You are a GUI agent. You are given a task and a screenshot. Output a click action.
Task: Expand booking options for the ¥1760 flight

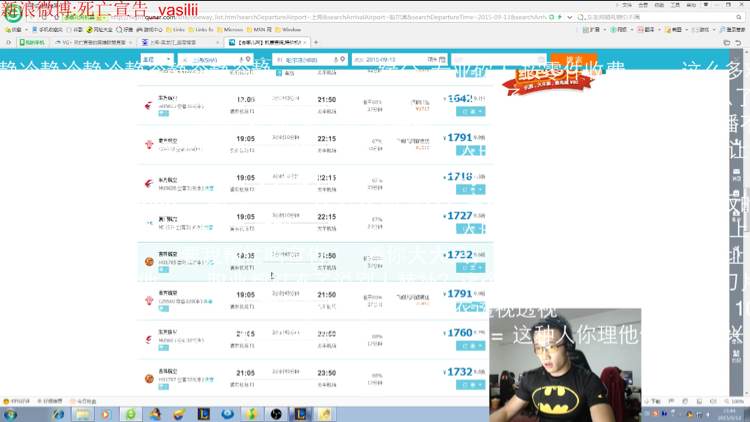pyautogui.click(x=470, y=347)
